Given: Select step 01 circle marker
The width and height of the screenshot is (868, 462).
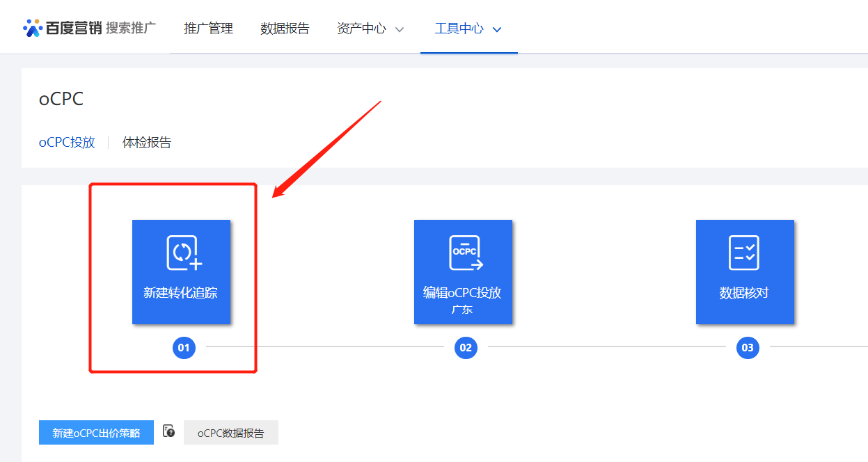Looking at the screenshot, I should [184, 347].
